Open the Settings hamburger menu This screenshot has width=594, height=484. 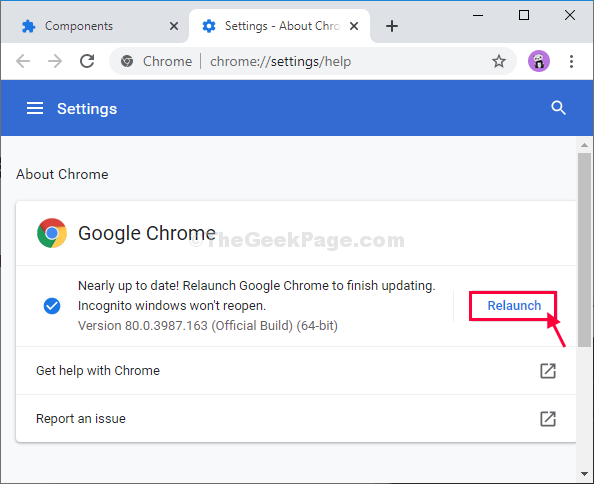pyautogui.click(x=35, y=108)
